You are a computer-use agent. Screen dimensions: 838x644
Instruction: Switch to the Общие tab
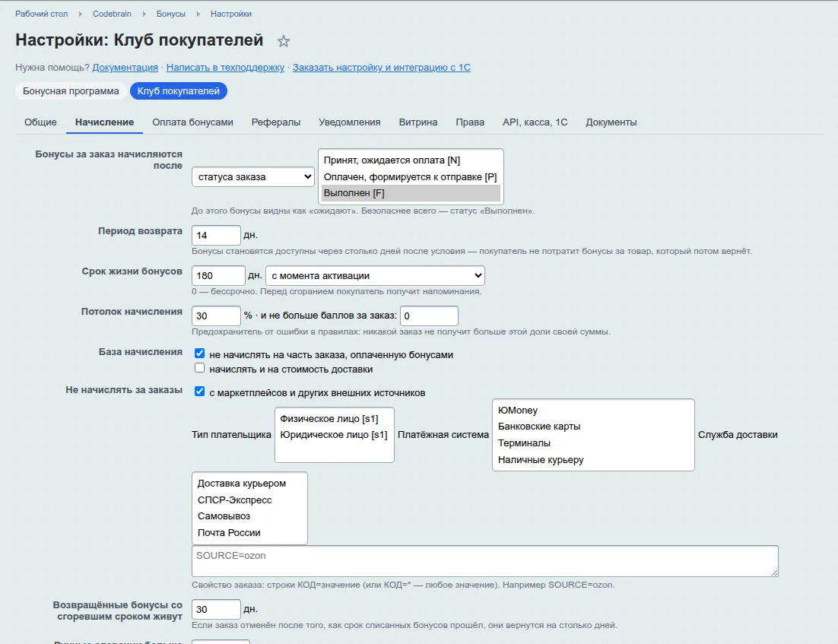coord(40,122)
